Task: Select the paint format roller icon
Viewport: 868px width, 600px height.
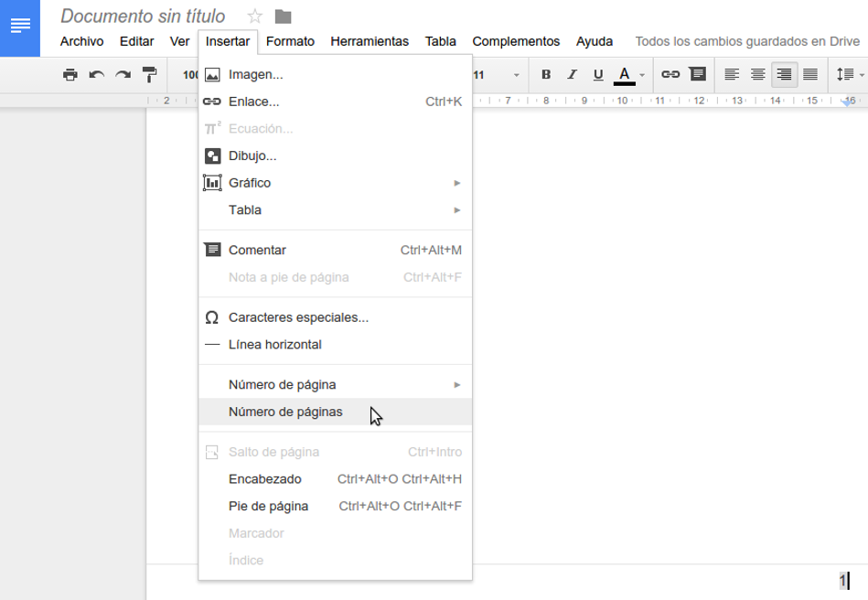Action: (150, 75)
